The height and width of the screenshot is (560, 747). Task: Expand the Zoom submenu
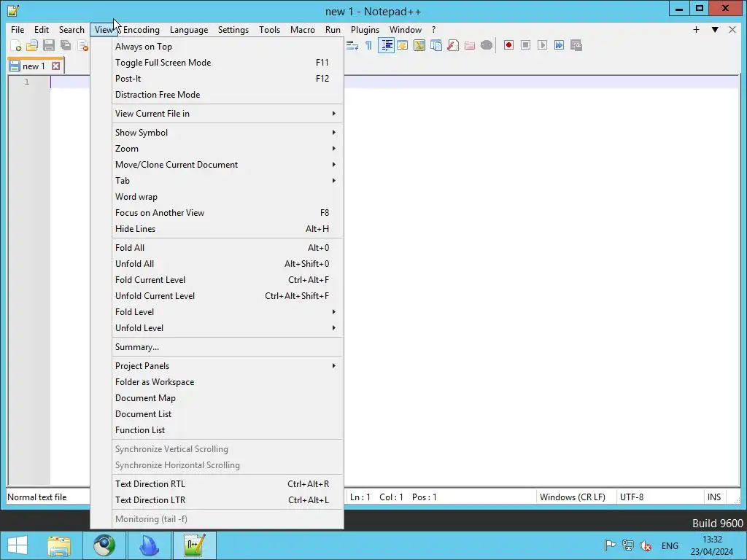point(228,149)
